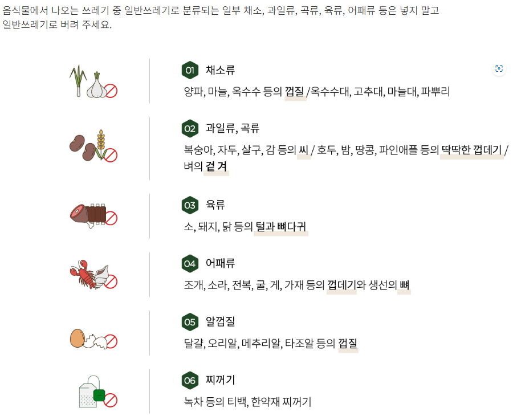The width and height of the screenshot is (513, 420).
Task: Click the 육류 heading
Action: coord(215,205)
